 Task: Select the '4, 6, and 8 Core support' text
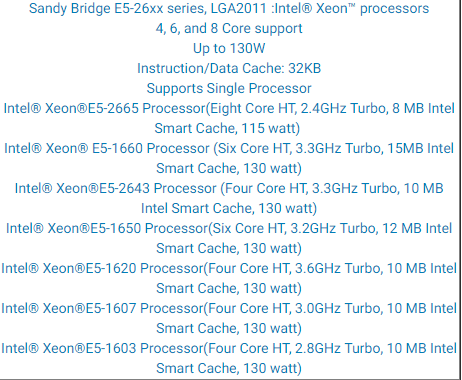point(229,29)
